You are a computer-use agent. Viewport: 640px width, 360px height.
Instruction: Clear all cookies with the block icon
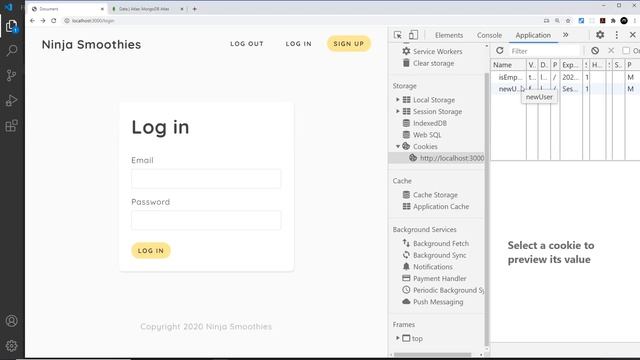(595, 51)
